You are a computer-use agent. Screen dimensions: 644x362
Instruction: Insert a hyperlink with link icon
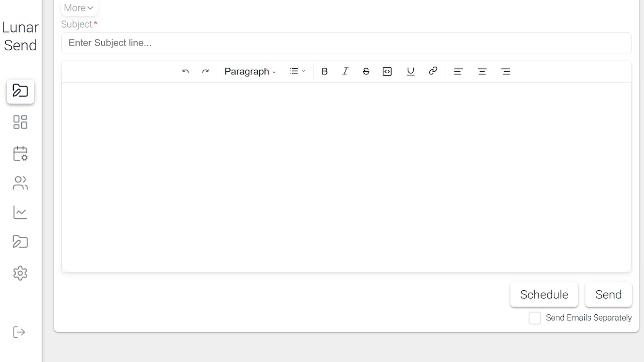click(x=433, y=71)
